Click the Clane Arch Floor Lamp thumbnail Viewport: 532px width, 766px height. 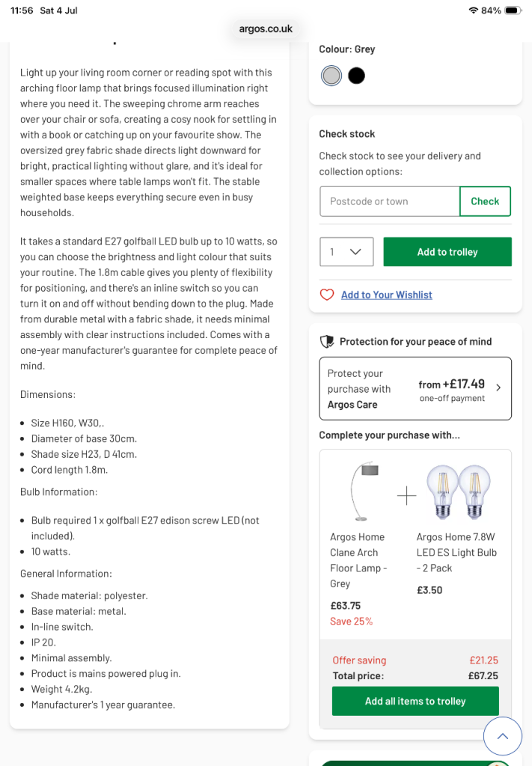365,491
